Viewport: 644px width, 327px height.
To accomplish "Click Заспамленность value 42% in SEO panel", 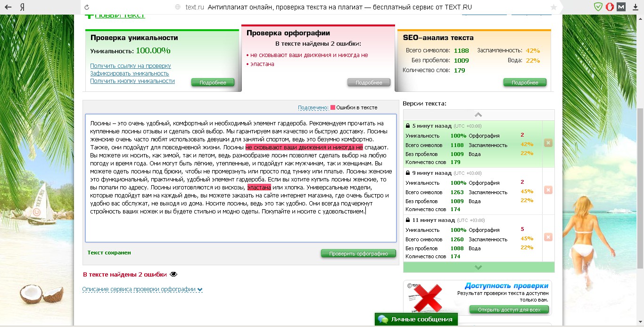I will (533, 50).
